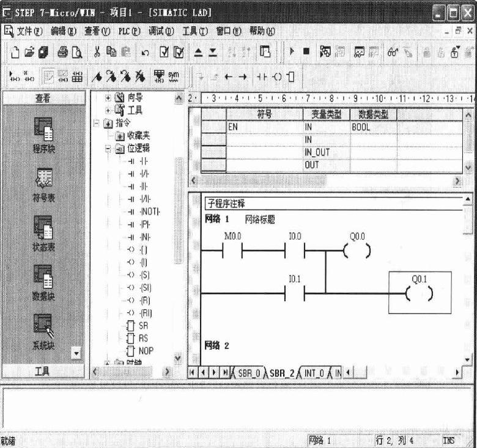The image size is (477, 448).
Task: Click the 子程序注释 comment field
Action: (334, 204)
